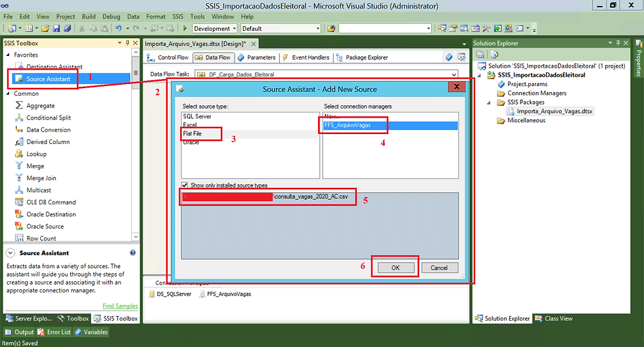Click the Command Window toolbar icon
This screenshot has width=644, height=347.
[x=520, y=28]
